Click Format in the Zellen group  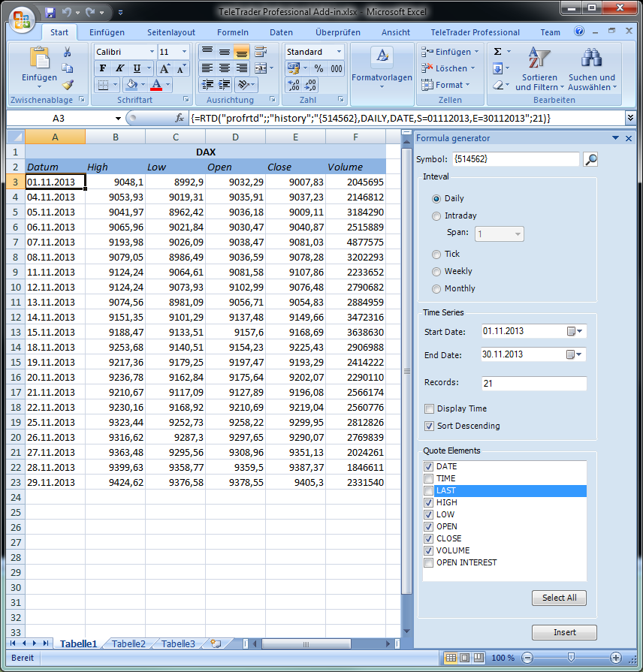click(445, 85)
